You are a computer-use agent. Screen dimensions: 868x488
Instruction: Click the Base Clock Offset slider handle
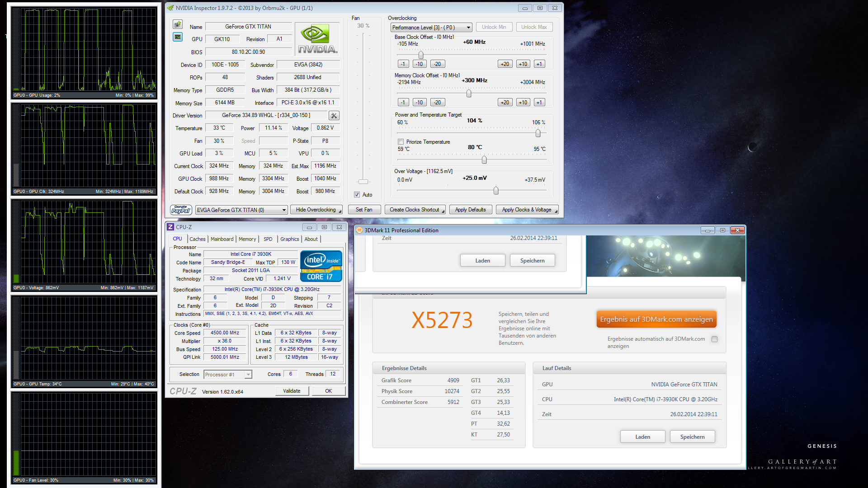click(421, 55)
